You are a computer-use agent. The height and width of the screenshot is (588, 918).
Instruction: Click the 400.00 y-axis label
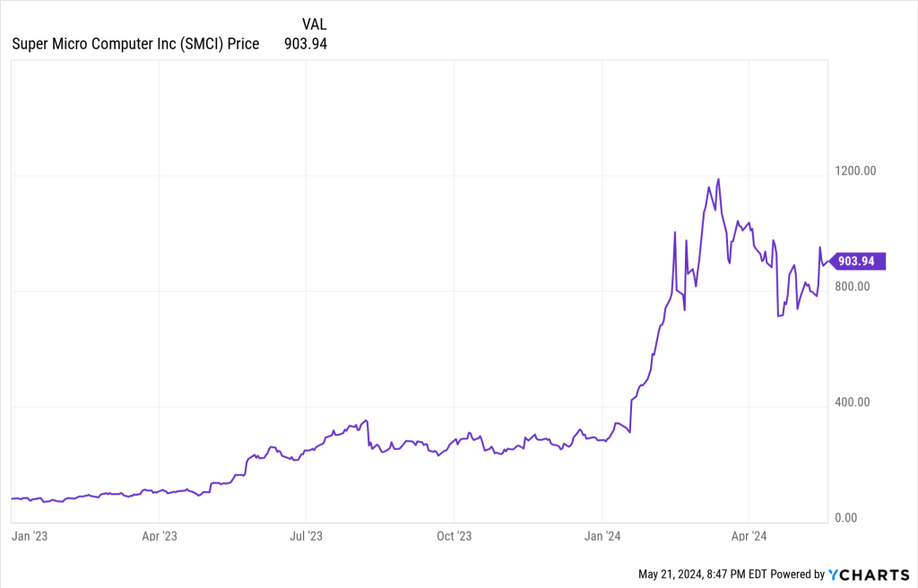851,402
